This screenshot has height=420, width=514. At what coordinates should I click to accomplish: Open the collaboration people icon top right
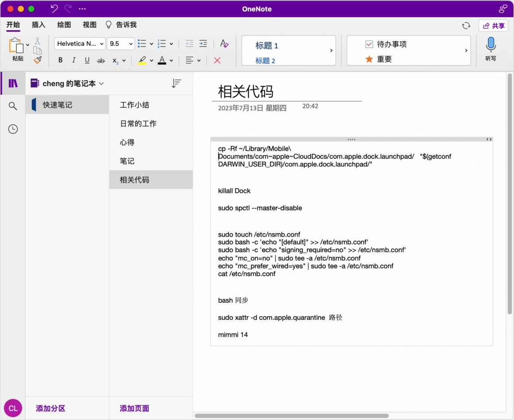tap(503, 9)
